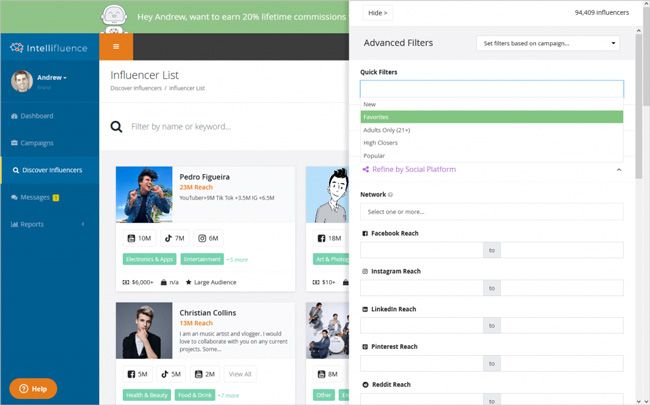Click the $6,000+ price icon

126,282
